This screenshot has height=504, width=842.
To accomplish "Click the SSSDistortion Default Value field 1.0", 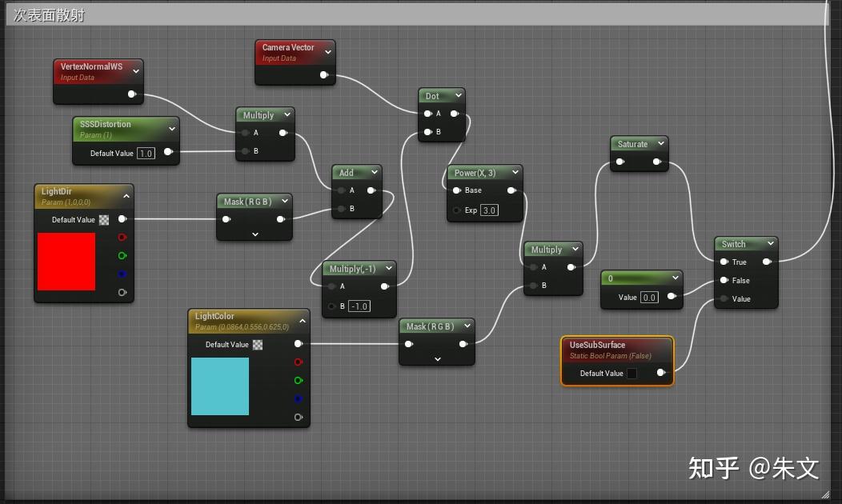I will (x=146, y=153).
